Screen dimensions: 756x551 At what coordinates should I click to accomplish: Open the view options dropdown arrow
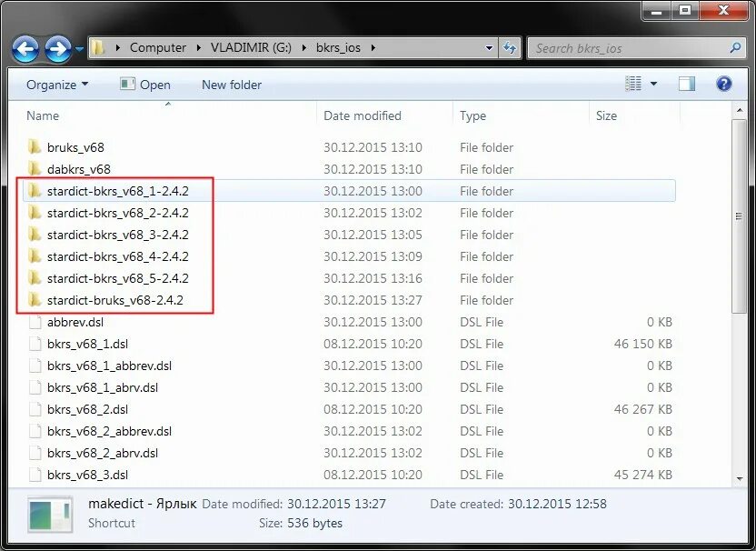coord(654,84)
